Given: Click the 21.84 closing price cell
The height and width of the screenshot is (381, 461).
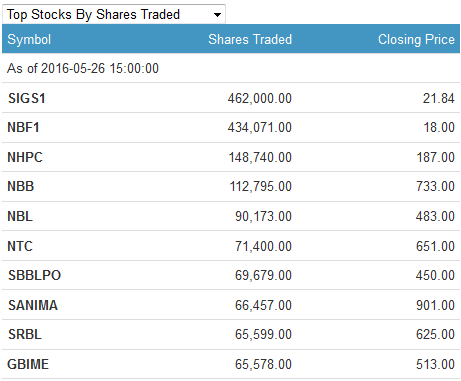Looking at the screenshot, I should pos(438,98).
